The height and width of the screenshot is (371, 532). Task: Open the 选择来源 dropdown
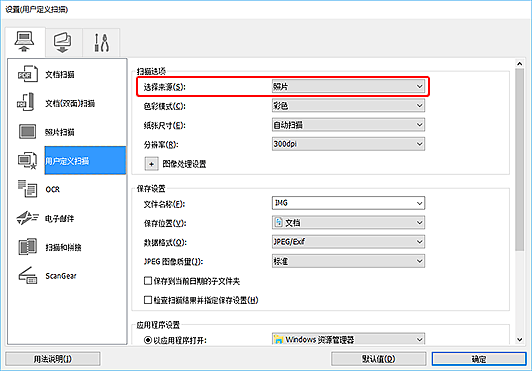click(348, 87)
